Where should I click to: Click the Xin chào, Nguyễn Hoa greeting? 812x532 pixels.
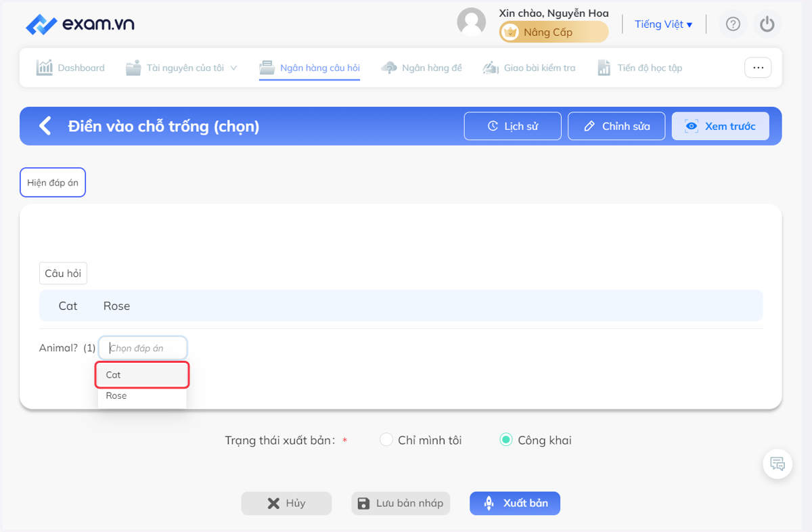pos(554,13)
